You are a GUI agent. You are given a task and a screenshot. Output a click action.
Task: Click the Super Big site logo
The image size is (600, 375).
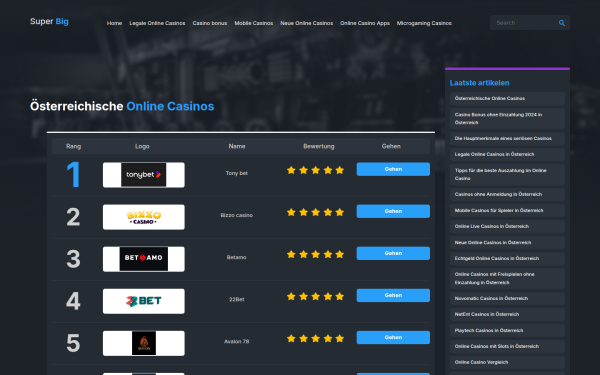[49, 21]
